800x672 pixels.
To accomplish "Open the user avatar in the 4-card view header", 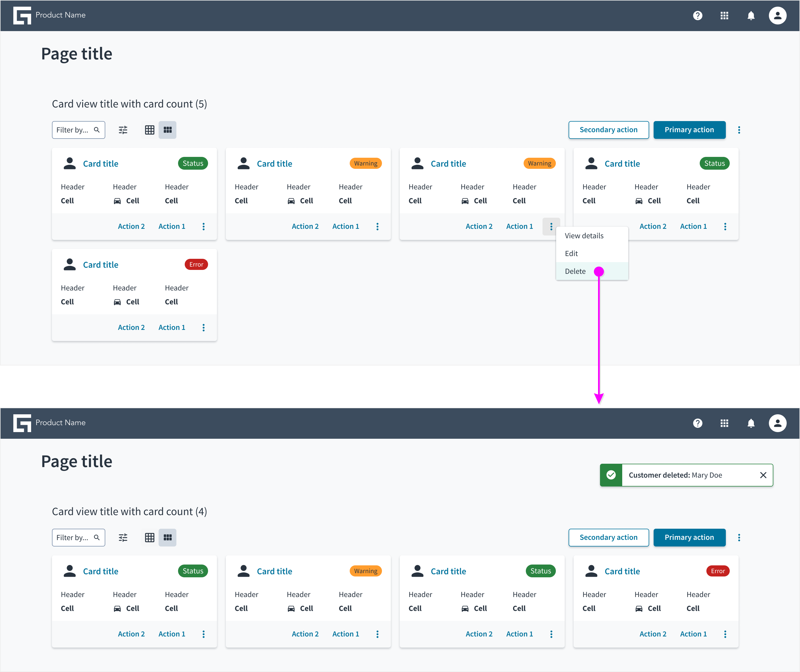I will [x=777, y=423].
